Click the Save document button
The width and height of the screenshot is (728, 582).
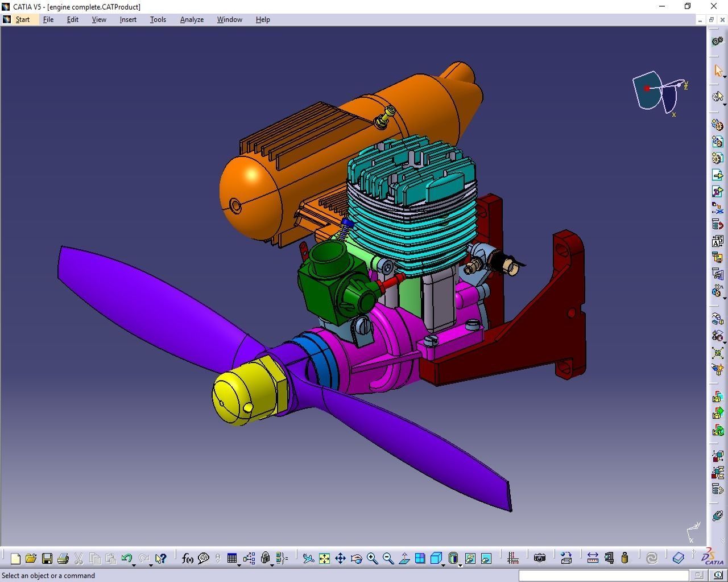tap(47, 558)
